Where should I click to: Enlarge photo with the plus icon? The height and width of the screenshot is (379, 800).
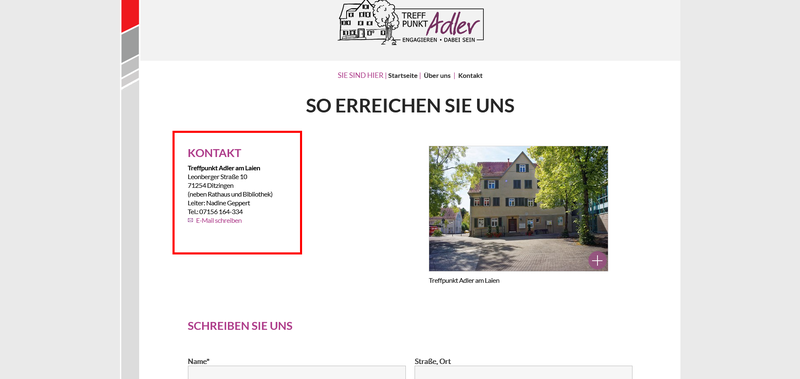(x=597, y=261)
